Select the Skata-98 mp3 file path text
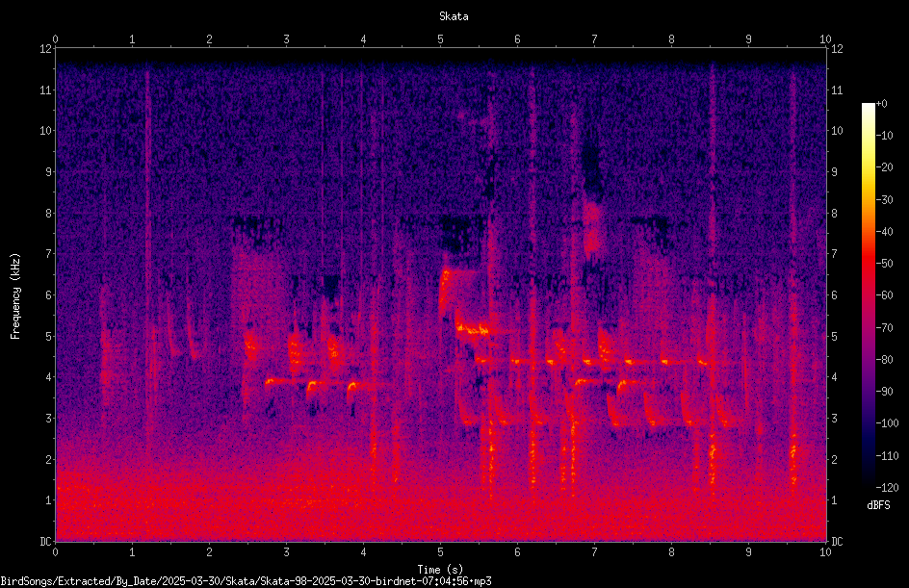Image resolution: width=909 pixels, height=588 pixels. tap(246, 581)
